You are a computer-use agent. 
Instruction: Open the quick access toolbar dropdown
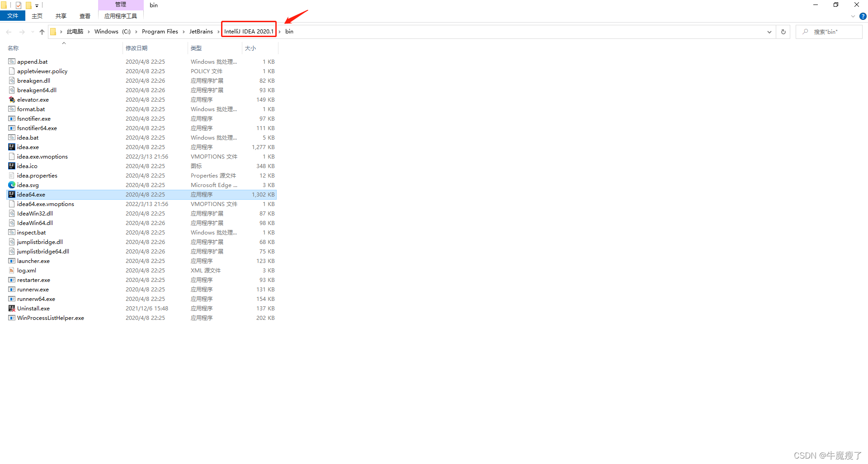(37, 5)
